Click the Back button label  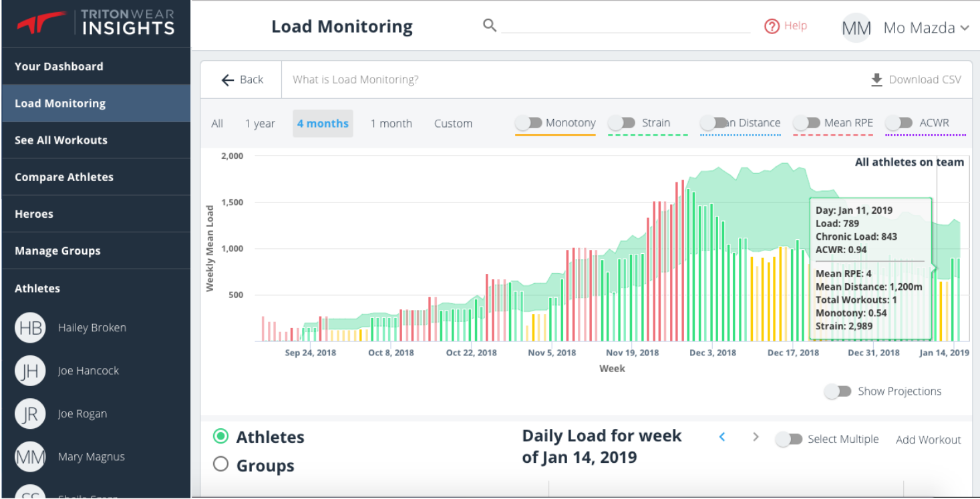(251, 79)
